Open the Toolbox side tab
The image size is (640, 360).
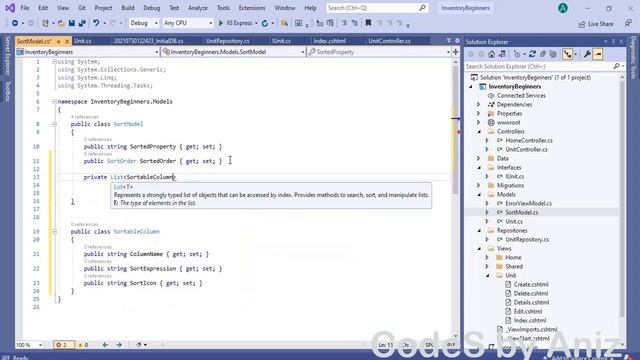click(x=7, y=91)
